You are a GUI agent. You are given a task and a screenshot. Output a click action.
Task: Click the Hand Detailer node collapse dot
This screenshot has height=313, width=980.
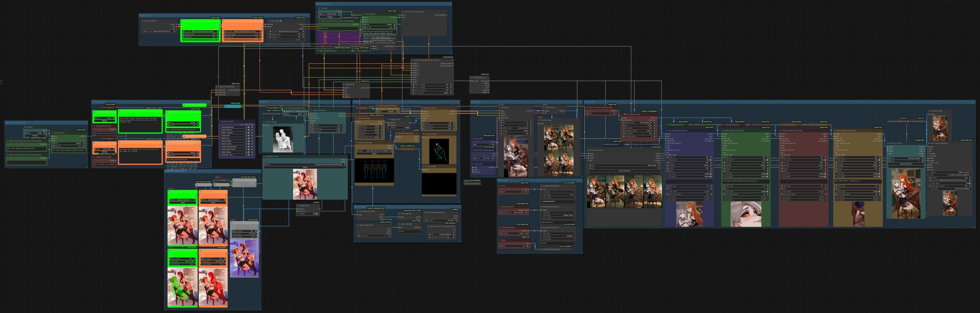[x=835, y=131]
